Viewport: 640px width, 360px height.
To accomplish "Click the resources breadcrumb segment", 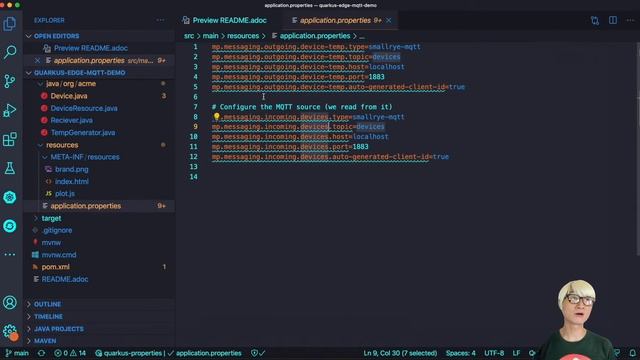I will point(243,36).
